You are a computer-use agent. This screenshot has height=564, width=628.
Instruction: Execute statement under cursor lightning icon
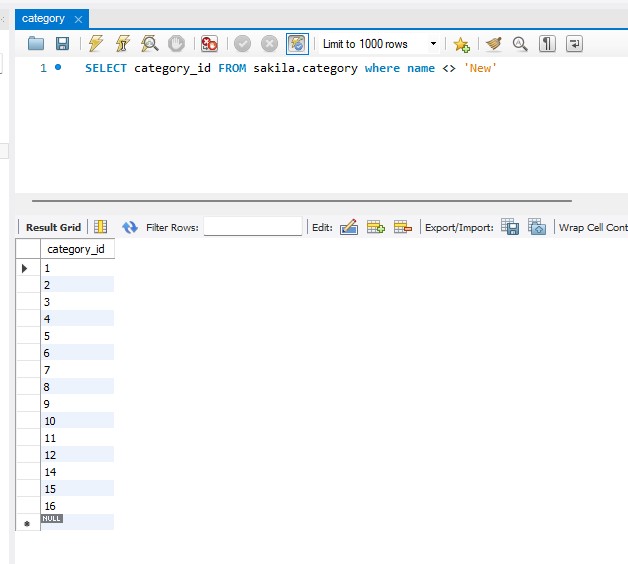(x=123, y=43)
